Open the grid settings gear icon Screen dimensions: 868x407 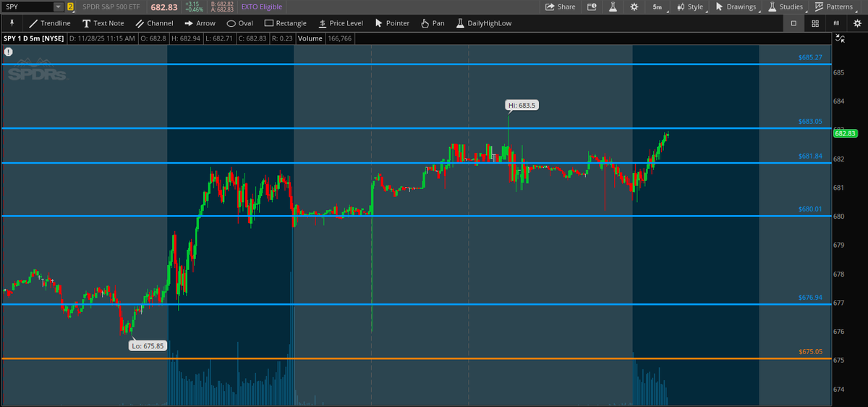[857, 23]
